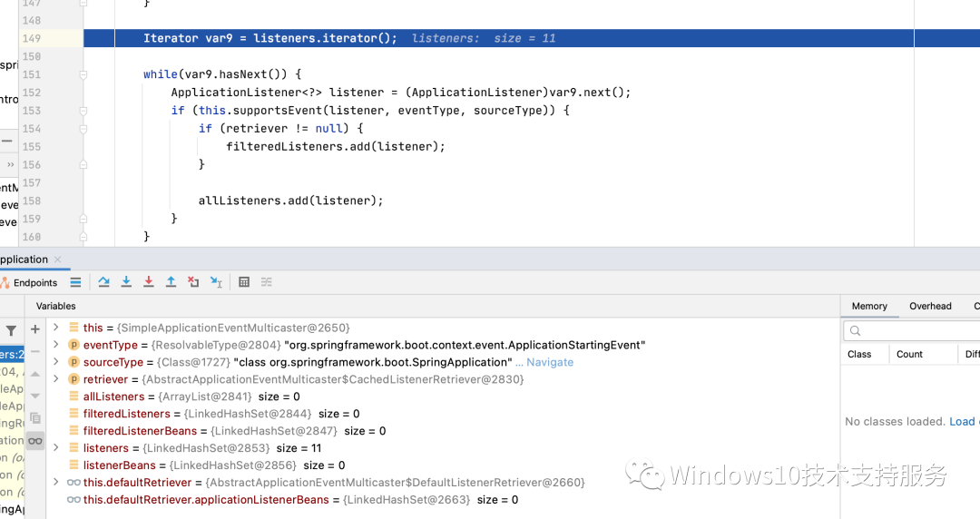Click the watch glasses icon beside this.defaultRetriever

click(73, 482)
